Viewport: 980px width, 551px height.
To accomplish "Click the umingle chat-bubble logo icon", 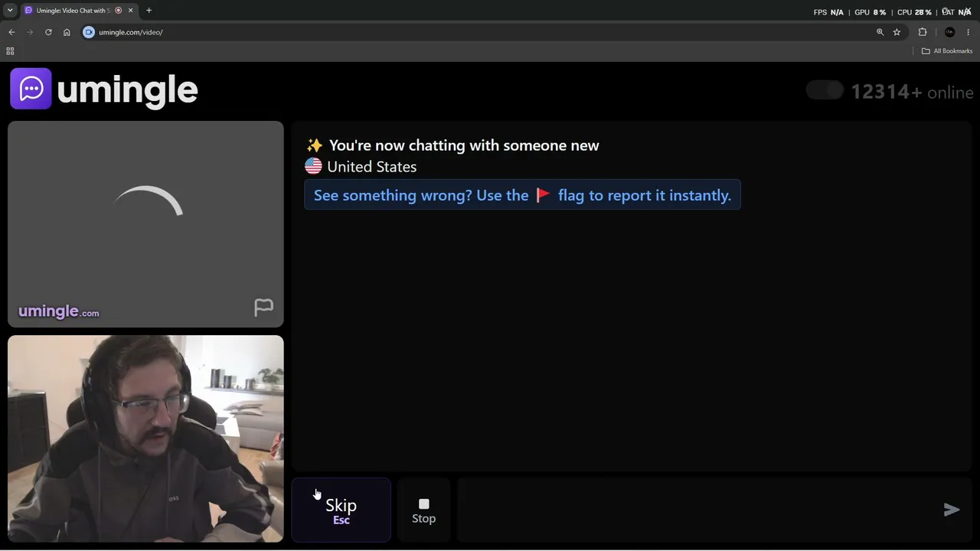I will pyautogui.click(x=31, y=89).
